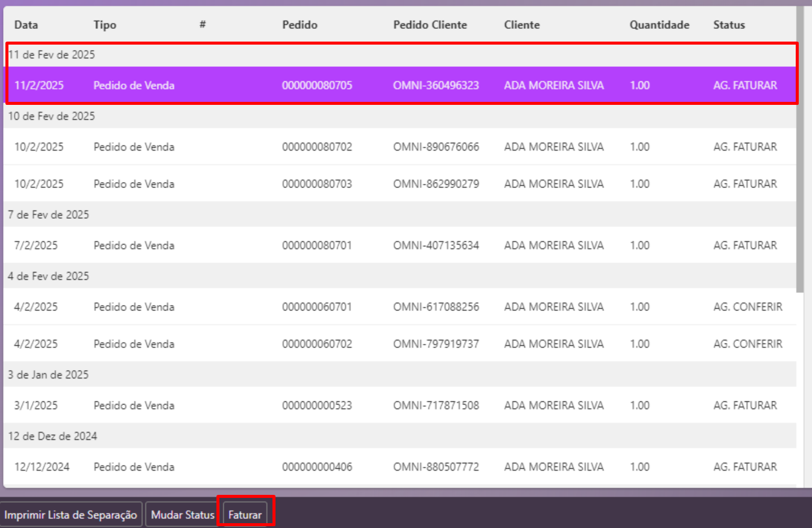The height and width of the screenshot is (528, 812).
Task: Click AG. CONFERIR status of order 000000060701
Action: pos(747,307)
